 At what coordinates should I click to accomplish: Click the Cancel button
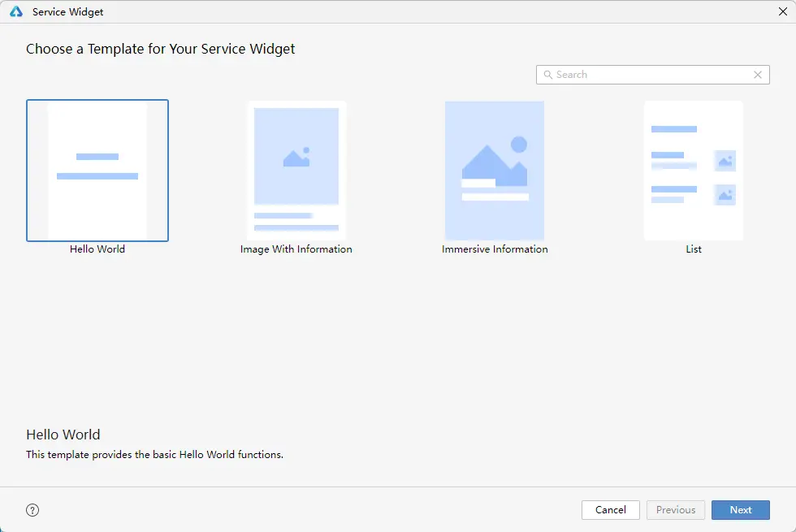tap(611, 510)
